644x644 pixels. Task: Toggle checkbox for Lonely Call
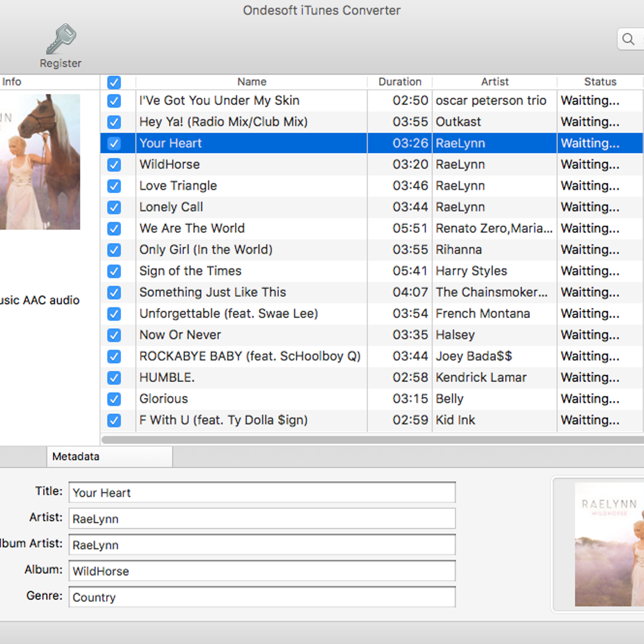tap(114, 207)
